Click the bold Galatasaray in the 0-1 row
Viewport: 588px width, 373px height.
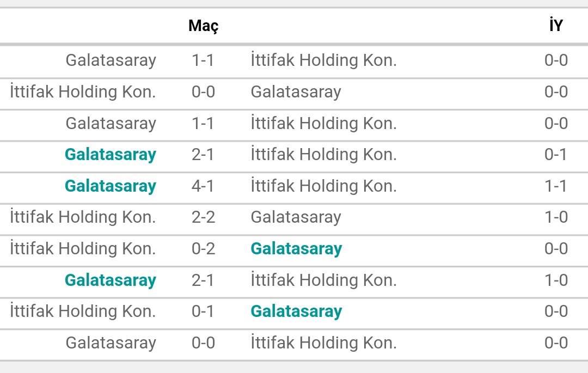click(296, 311)
